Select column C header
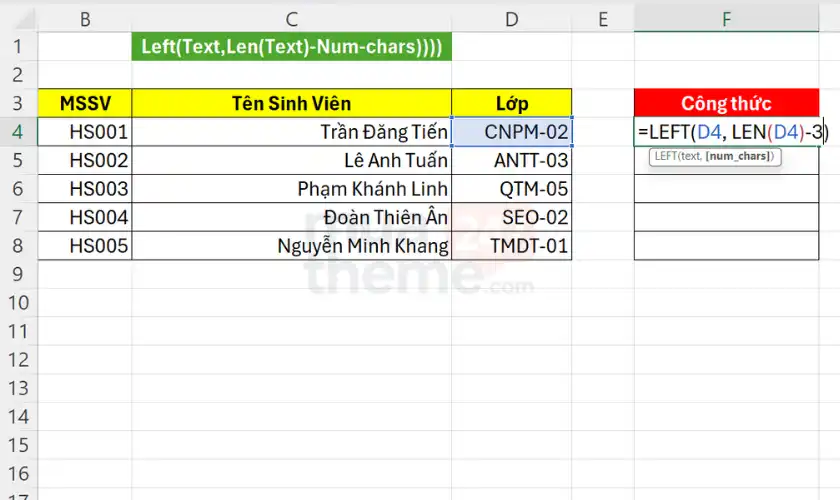840x500 pixels. tap(291, 19)
